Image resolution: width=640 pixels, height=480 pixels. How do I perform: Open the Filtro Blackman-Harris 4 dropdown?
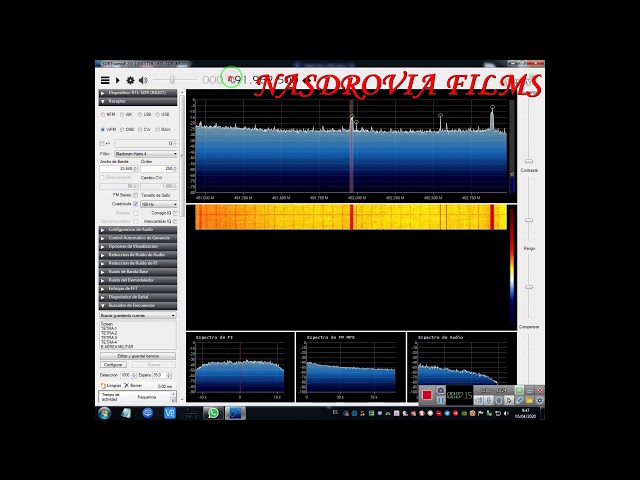click(x=146, y=154)
